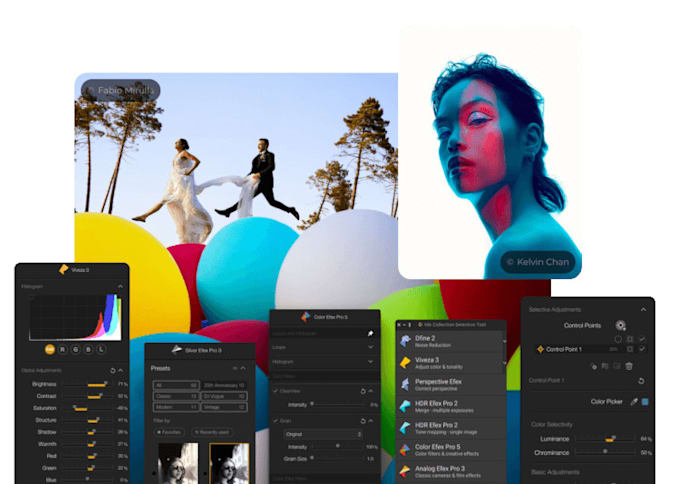Select the L histogram channel button

(x=101, y=349)
